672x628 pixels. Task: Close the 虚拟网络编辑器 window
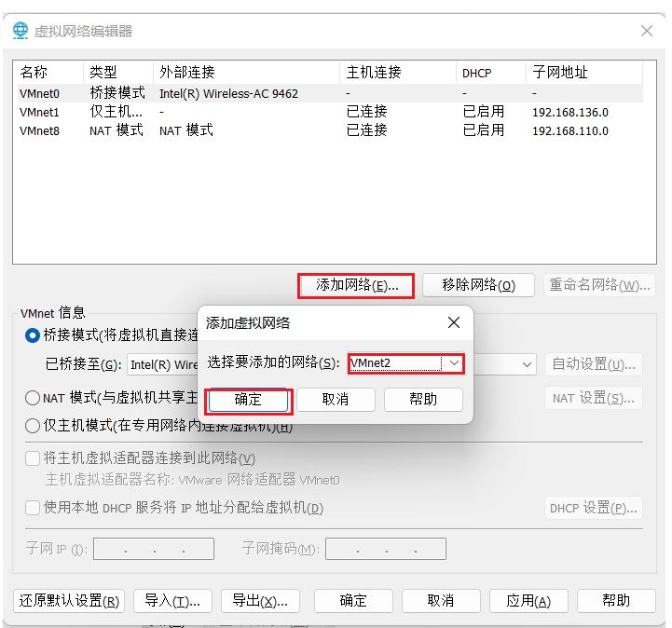[x=647, y=31]
